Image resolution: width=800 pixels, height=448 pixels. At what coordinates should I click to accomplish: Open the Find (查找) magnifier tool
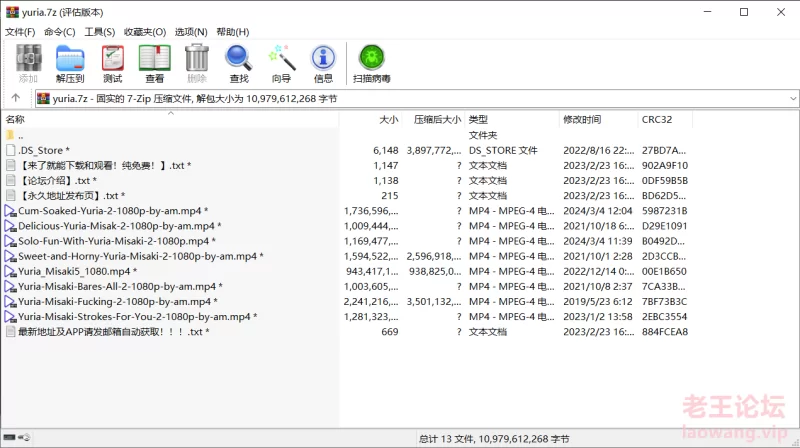239,63
